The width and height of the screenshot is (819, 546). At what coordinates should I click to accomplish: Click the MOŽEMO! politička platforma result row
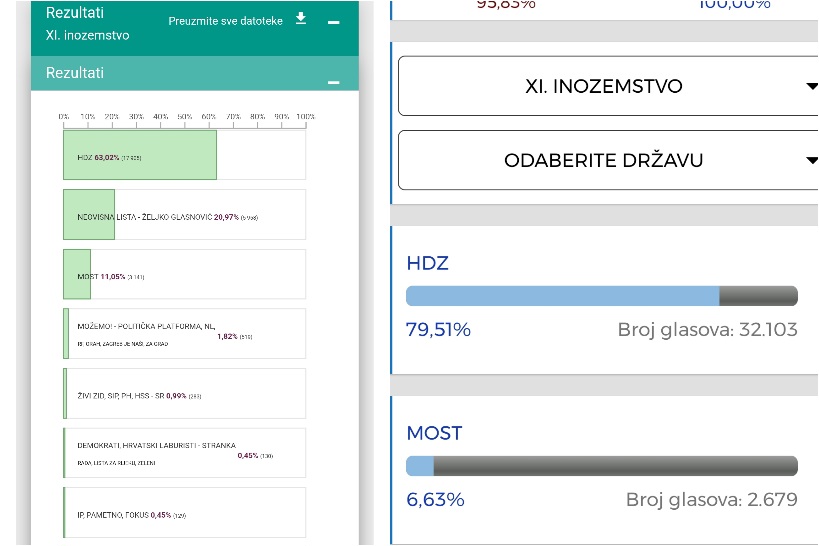point(184,333)
